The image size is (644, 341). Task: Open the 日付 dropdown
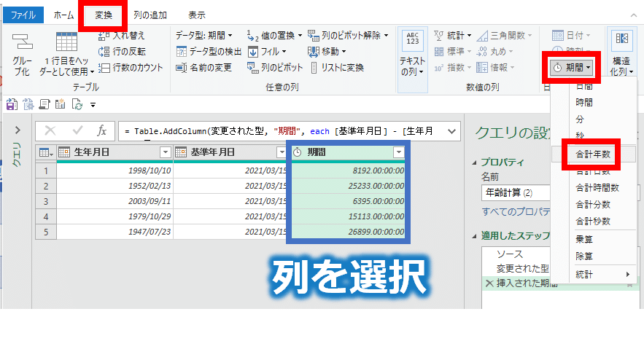pos(571,35)
